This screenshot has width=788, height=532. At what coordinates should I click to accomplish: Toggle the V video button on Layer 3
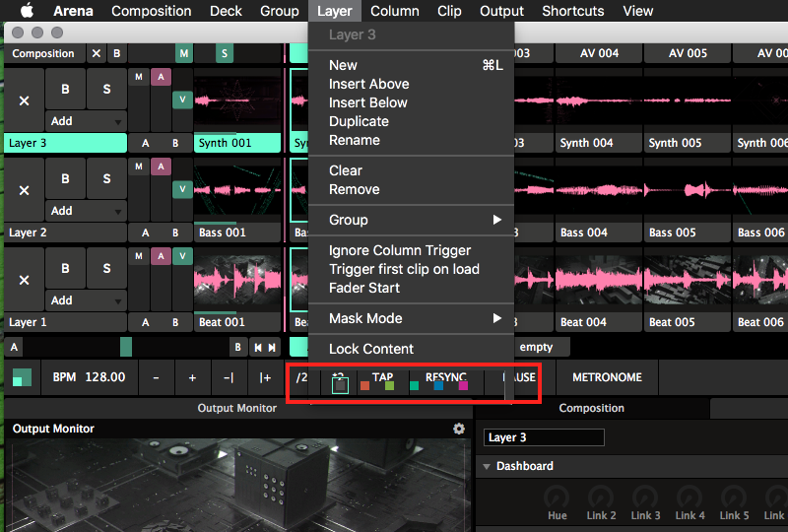(x=182, y=99)
